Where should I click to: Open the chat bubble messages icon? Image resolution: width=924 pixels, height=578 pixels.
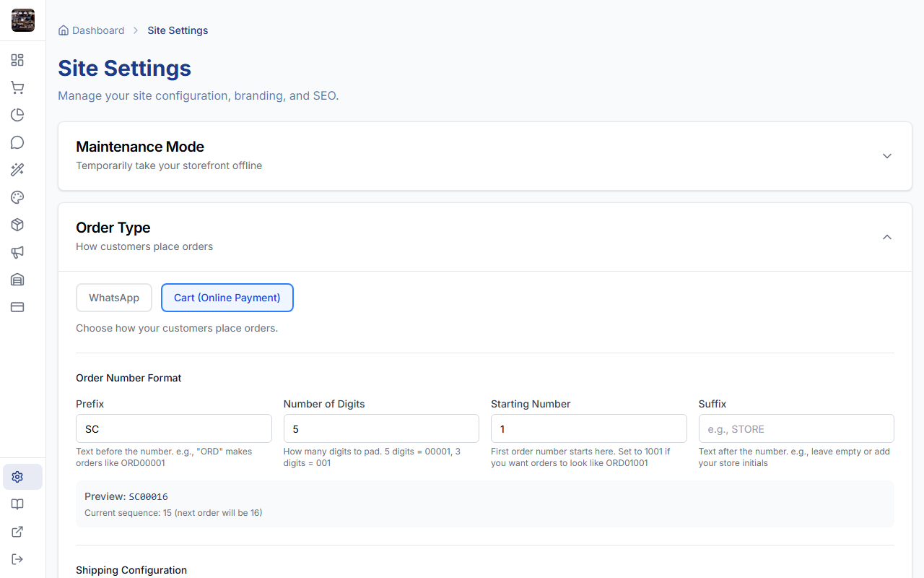(x=17, y=142)
